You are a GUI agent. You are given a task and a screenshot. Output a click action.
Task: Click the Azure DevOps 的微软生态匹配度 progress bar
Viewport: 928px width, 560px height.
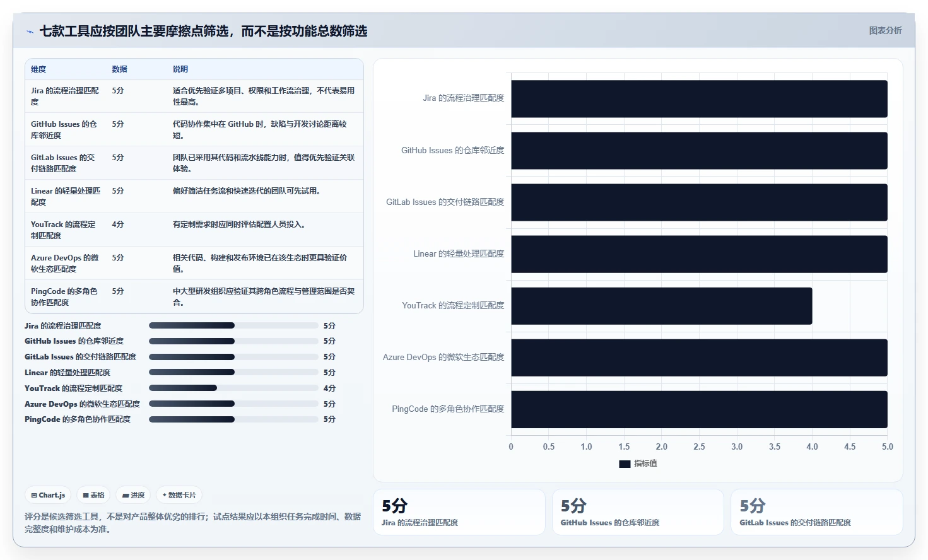233,404
